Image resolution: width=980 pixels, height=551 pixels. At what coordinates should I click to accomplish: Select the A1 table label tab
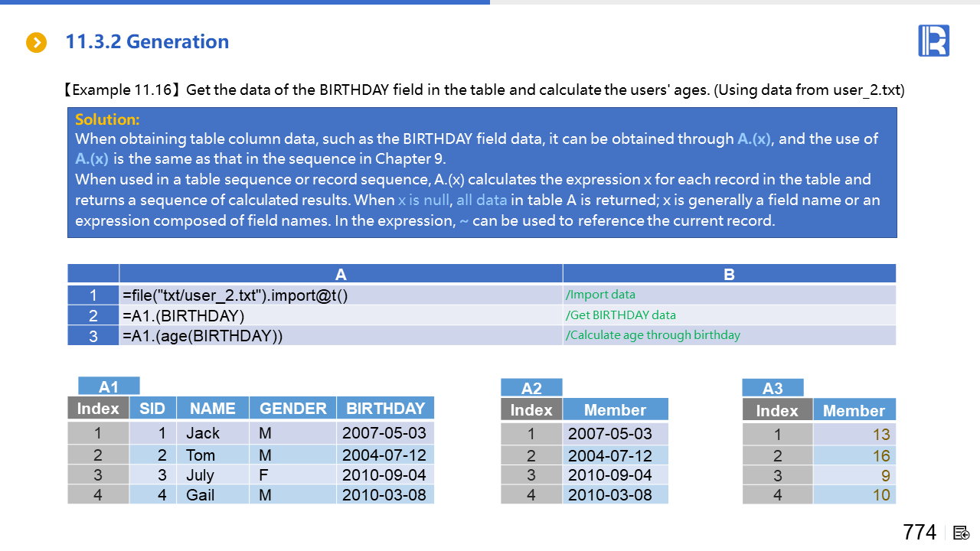point(109,386)
